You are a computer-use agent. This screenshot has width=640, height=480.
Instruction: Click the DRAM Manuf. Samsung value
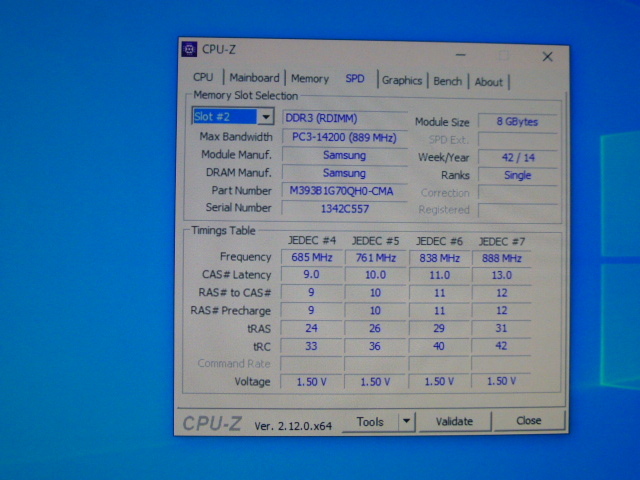(344, 173)
